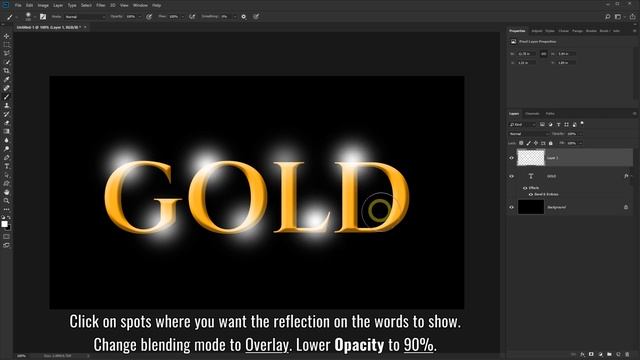Open the Opacity slider dropdown in options bar
The width and height of the screenshot is (640, 360).
[140, 17]
